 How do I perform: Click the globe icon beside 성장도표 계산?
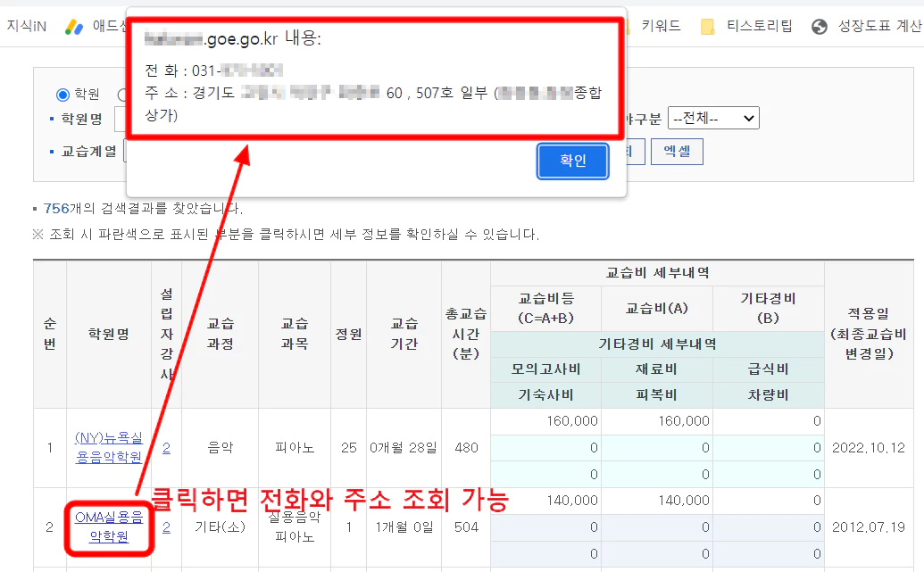click(819, 26)
